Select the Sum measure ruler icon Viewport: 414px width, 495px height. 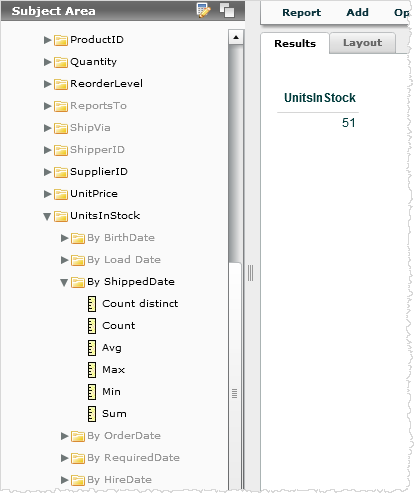click(92, 414)
